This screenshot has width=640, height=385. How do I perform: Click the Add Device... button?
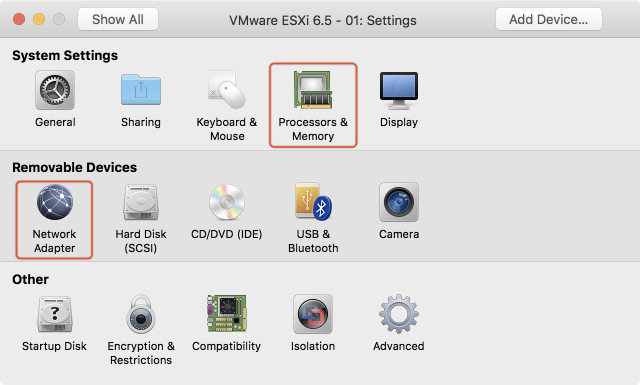(x=549, y=19)
